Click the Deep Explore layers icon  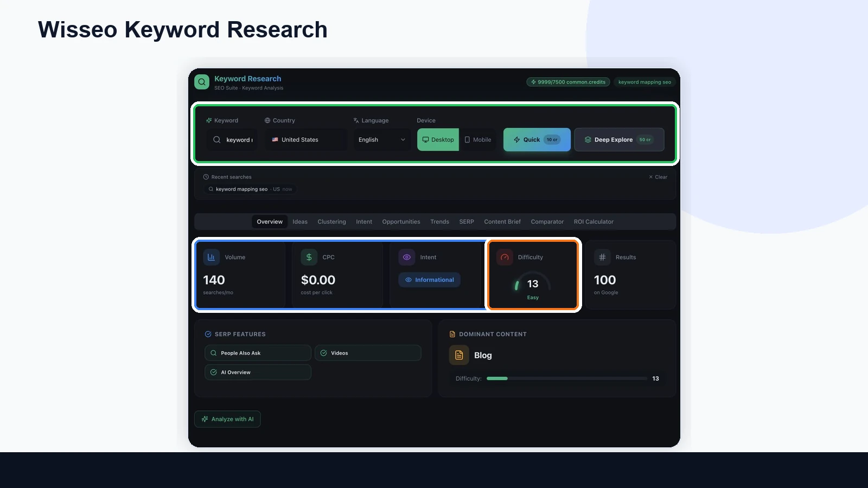point(588,139)
